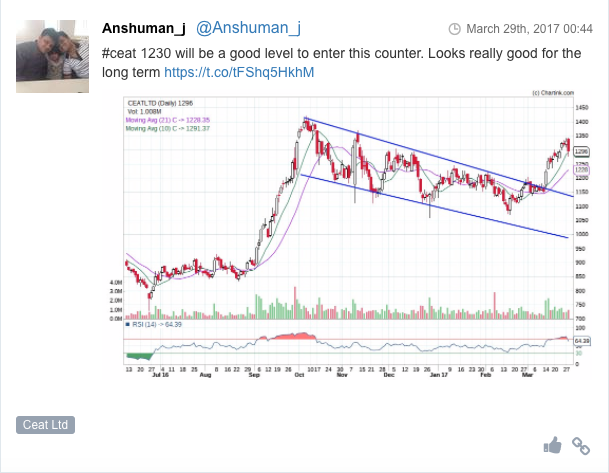
Task: Like the post with thumbs-up icon
Action: click(x=552, y=445)
